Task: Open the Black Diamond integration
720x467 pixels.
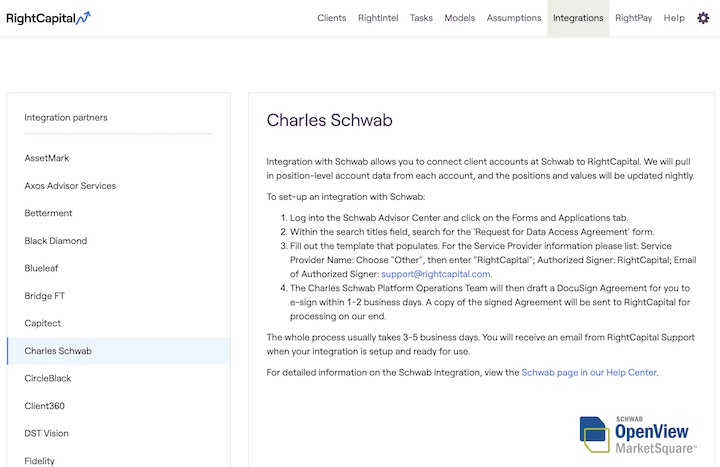Action: pos(119,241)
